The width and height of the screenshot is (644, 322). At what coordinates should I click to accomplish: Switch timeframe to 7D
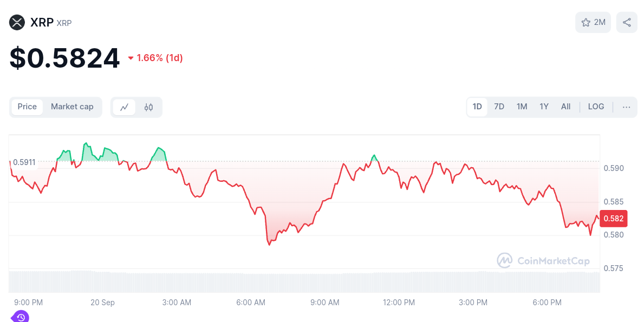[x=499, y=107]
